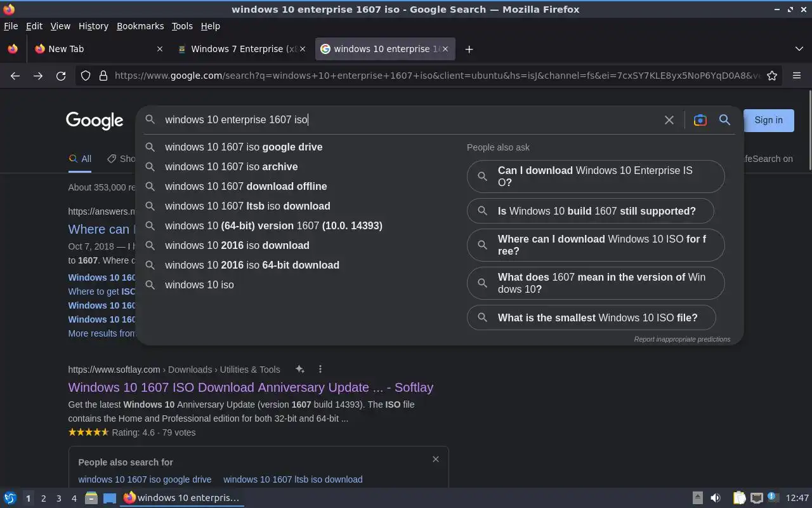812x508 pixels.
Task: Click What is the smallest Windows 10 ISO file?
Action: 591,317
